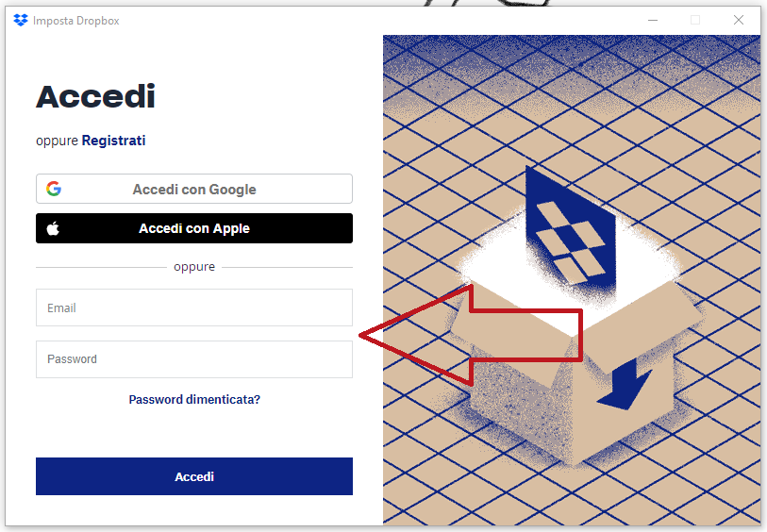Close the Imposta Dropbox window

(739, 20)
